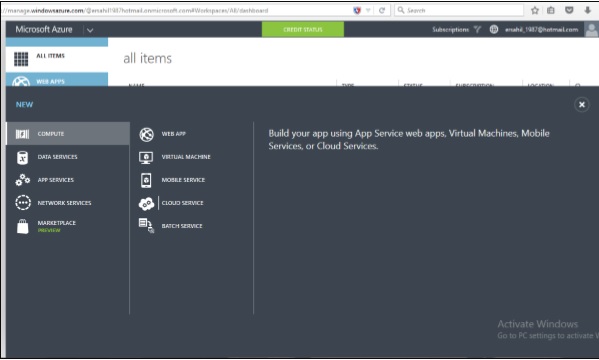Image resolution: width=599 pixels, height=360 pixels.
Task: Click the browser Search field
Action: [459, 10]
